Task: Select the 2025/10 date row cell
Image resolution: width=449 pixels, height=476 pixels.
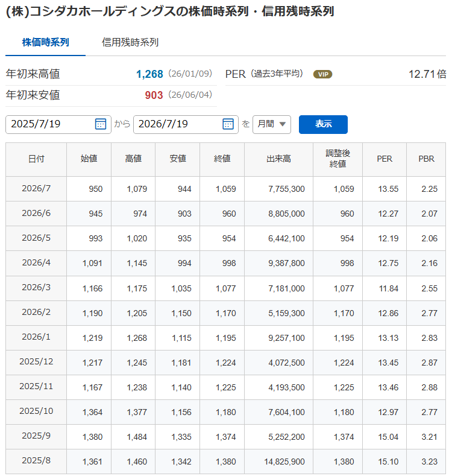Action: (36, 411)
